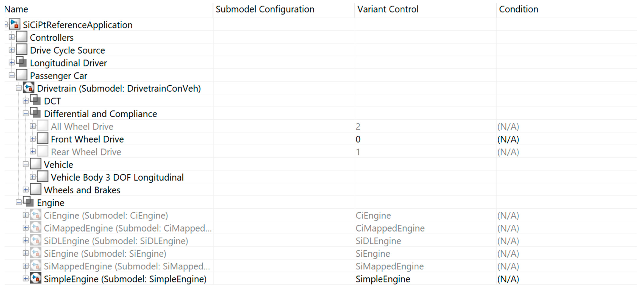Click the DCT variant subsystem icon
The height and width of the screenshot is (290, 644).
point(36,101)
